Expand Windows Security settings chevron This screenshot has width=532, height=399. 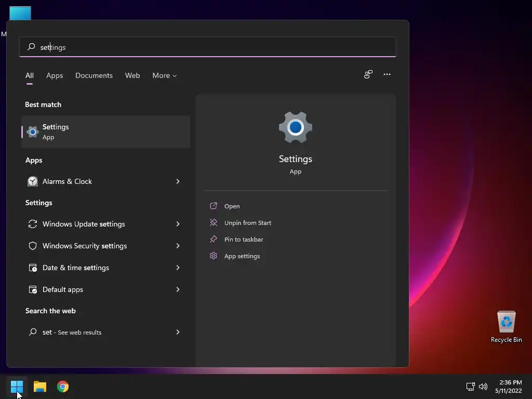[178, 246]
